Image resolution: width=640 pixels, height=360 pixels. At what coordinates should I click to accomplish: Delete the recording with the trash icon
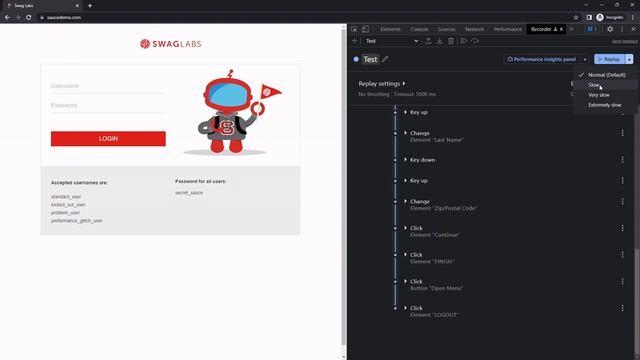(x=451, y=41)
